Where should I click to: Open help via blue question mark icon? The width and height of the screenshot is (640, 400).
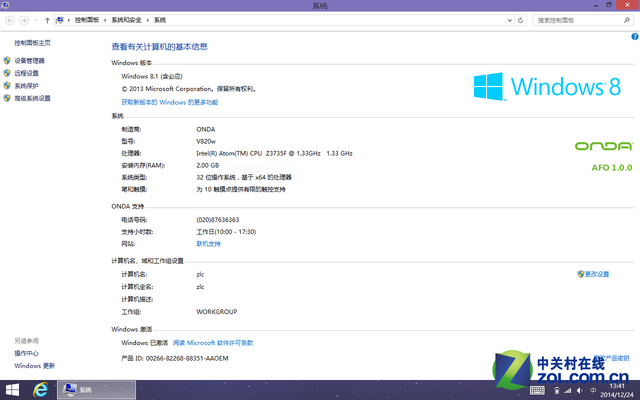[635, 36]
